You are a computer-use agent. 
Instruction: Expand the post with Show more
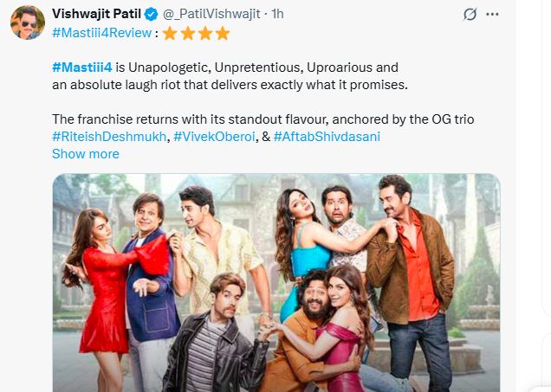click(85, 154)
